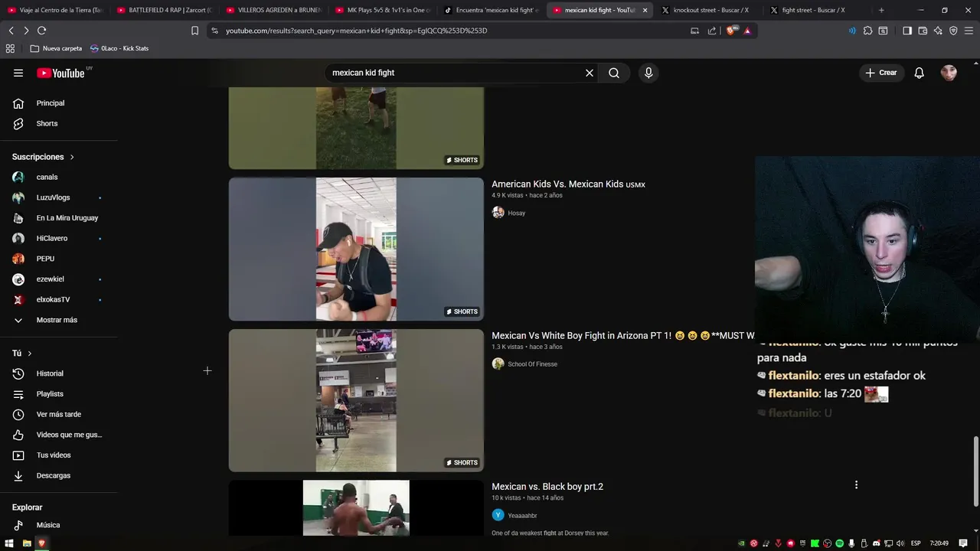Open the Yeaaaahbr channel link
Image resolution: width=980 pixels, height=551 pixels.
[522, 516]
